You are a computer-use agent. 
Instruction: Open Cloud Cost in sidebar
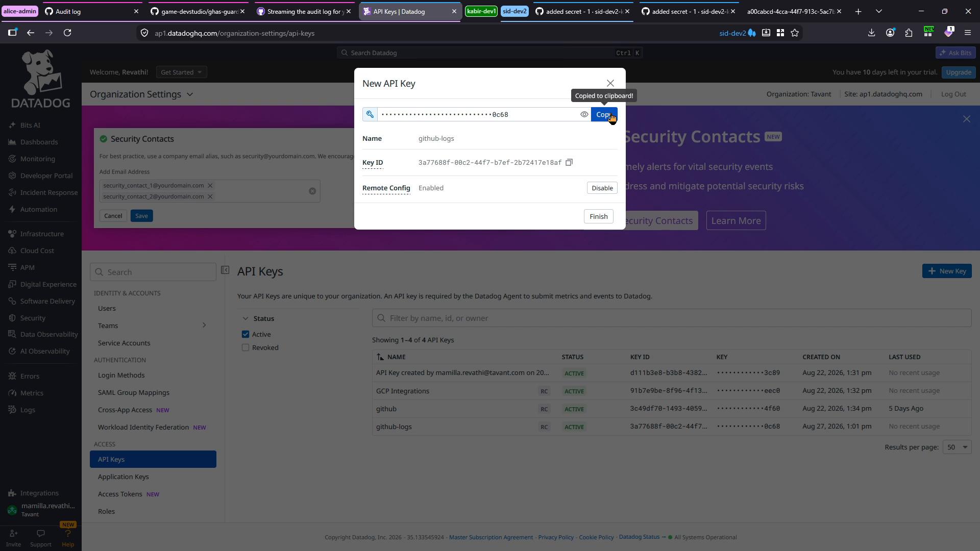coord(37,251)
